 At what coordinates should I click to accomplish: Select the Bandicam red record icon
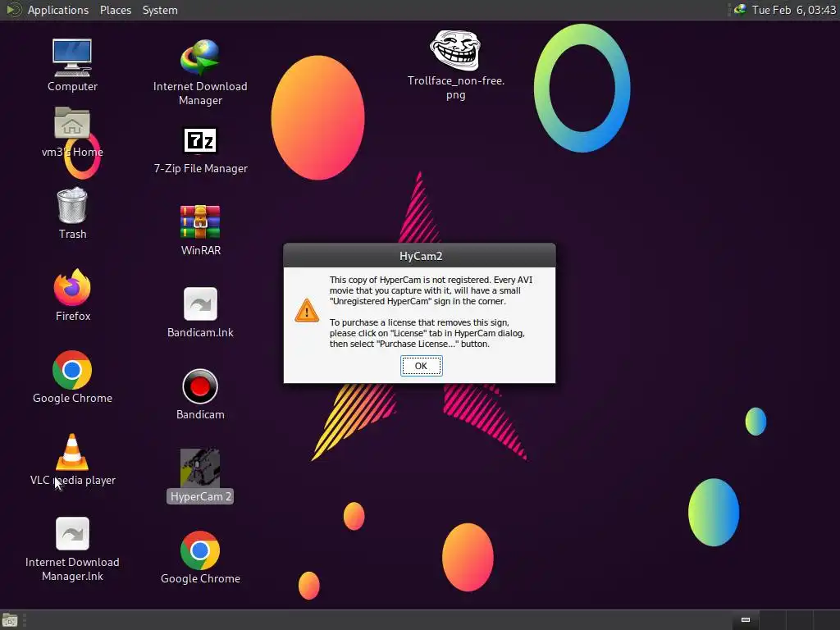pyautogui.click(x=200, y=386)
